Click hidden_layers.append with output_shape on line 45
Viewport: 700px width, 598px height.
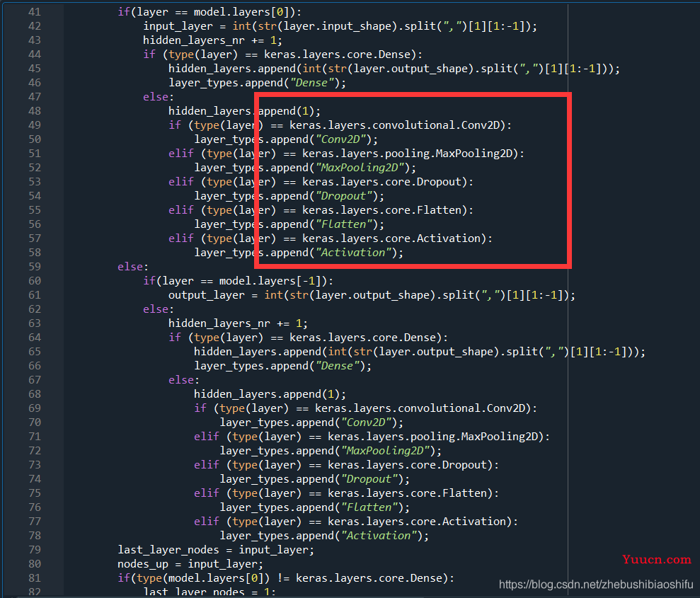click(394, 69)
